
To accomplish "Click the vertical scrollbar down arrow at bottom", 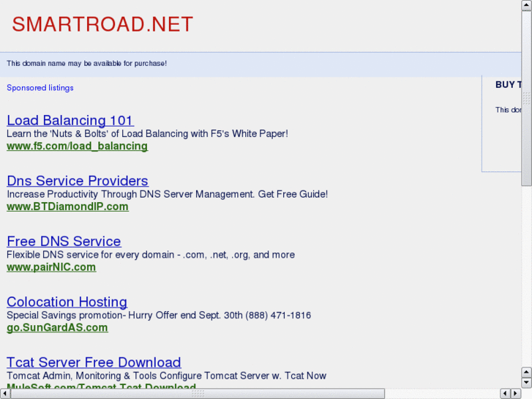I will point(526,383).
